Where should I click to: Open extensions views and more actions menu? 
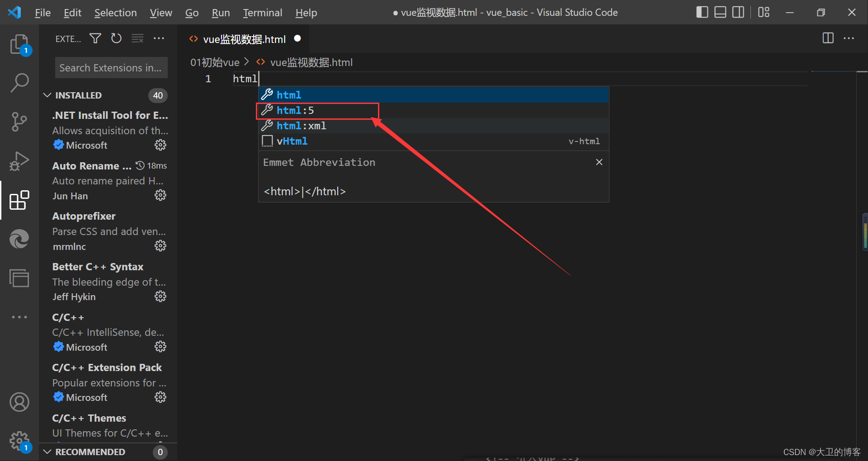[x=159, y=38]
